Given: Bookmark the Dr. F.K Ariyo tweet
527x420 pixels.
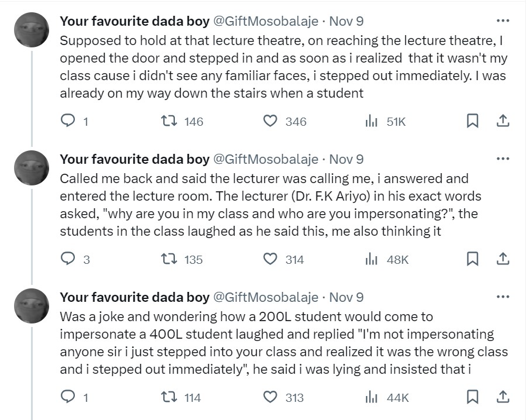Looking at the screenshot, I should [472, 259].
